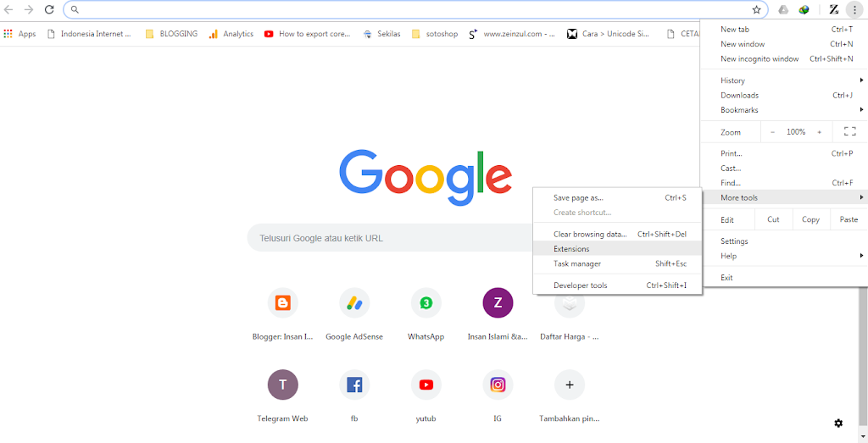This screenshot has height=443, width=868.
Task: Click the browser forward arrow
Action: pos(29,9)
